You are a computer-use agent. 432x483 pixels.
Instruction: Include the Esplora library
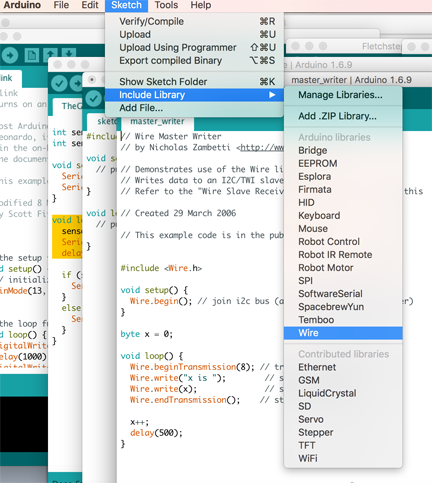coord(343,176)
